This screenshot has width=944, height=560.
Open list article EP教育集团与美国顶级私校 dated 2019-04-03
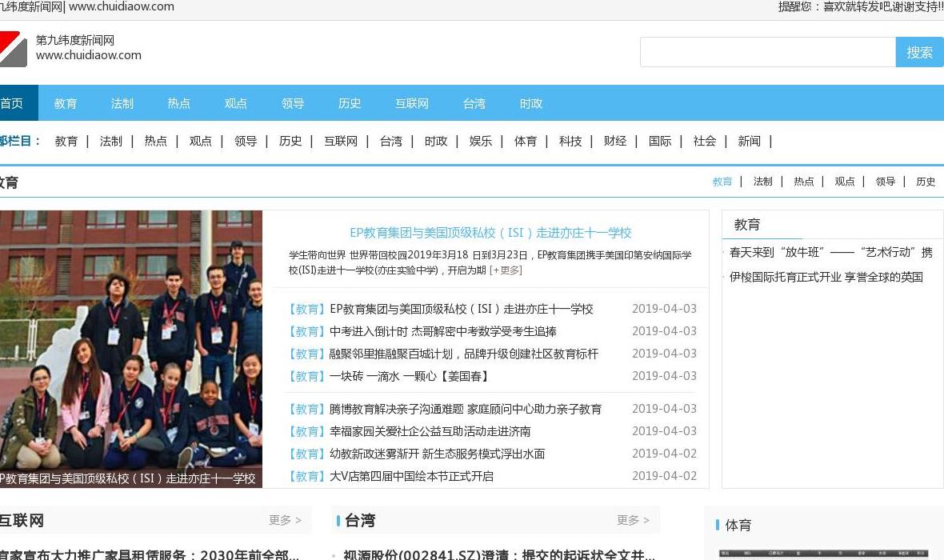tap(461, 309)
